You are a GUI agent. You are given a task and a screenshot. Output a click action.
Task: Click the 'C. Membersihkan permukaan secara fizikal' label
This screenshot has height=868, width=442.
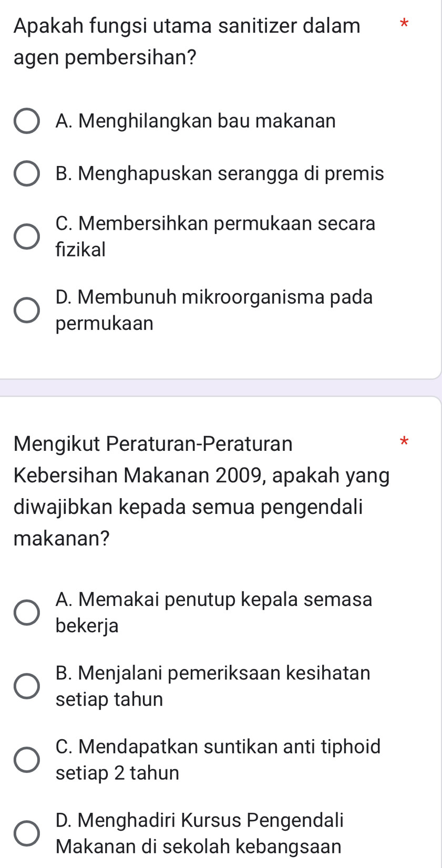[215, 236]
